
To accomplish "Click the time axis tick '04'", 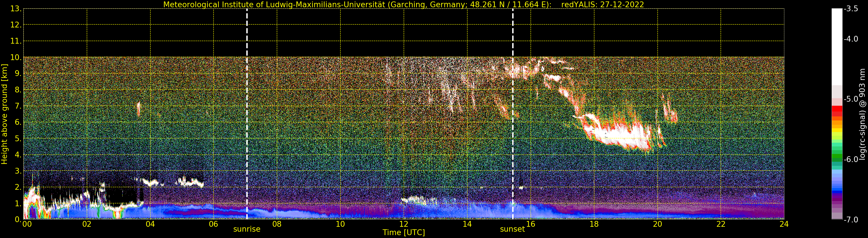I will click(x=150, y=224).
